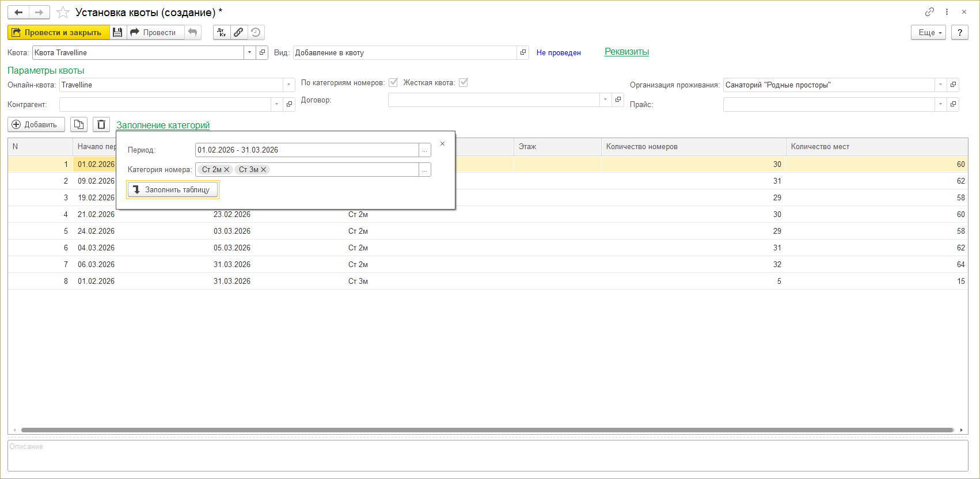Open the Онлайн-квота dropdown
This screenshot has height=479, width=980.
click(288, 85)
